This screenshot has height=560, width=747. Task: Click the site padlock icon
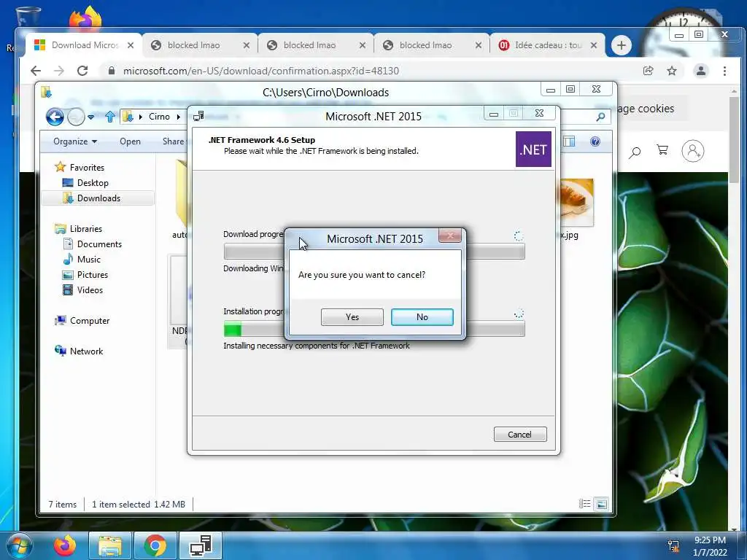tap(112, 71)
